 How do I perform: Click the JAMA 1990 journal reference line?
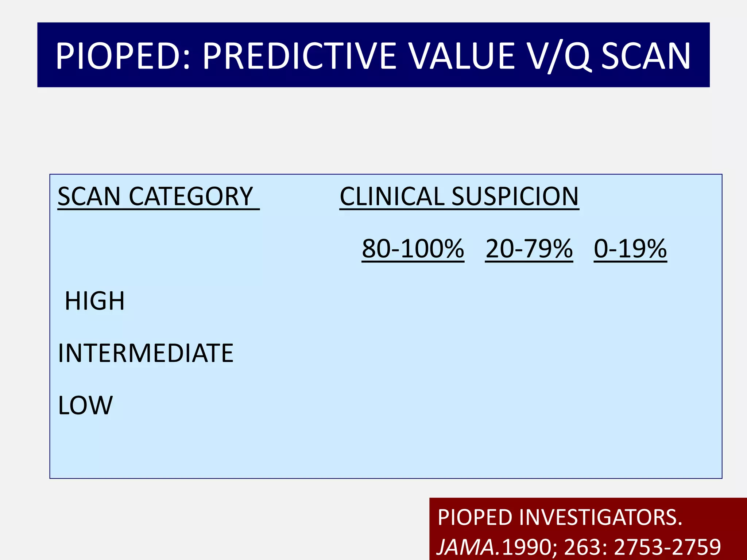pyautogui.click(x=579, y=547)
